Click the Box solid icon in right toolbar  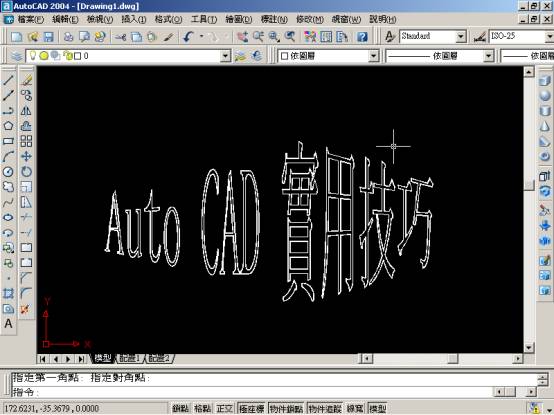coord(545,80)
